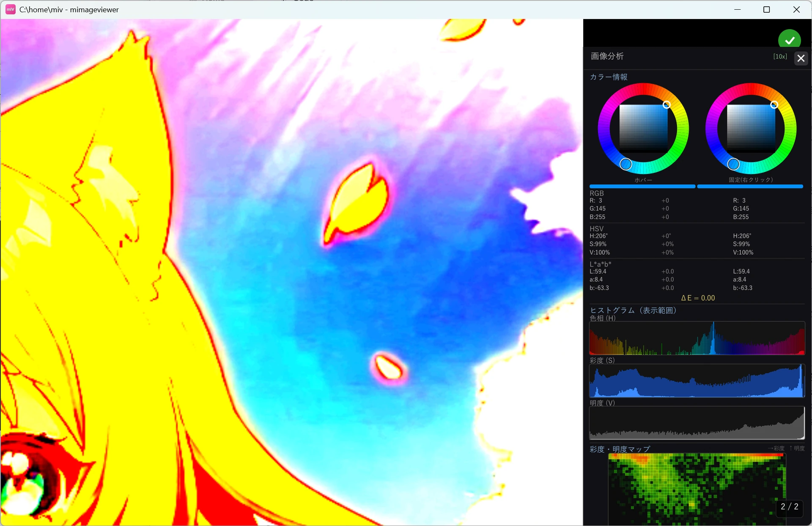Click the blue color bar under 固定(右クリック)

pyautogui.click(x=750, y=186)
